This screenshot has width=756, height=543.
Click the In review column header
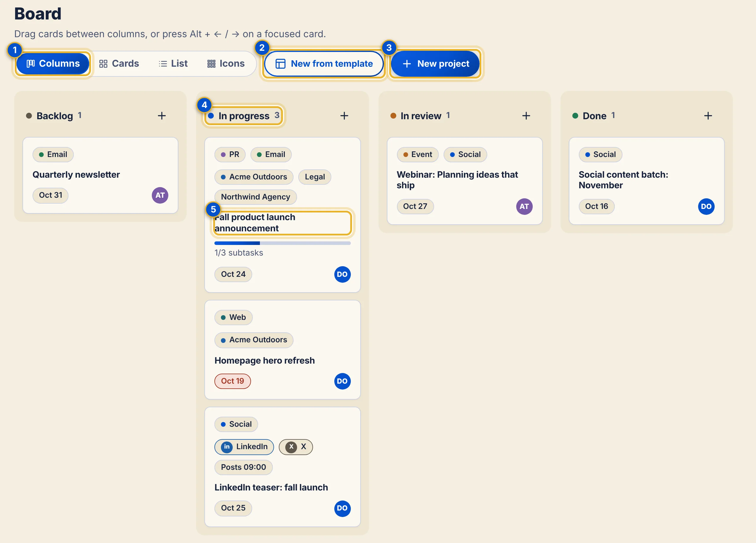tap(420, 116)
